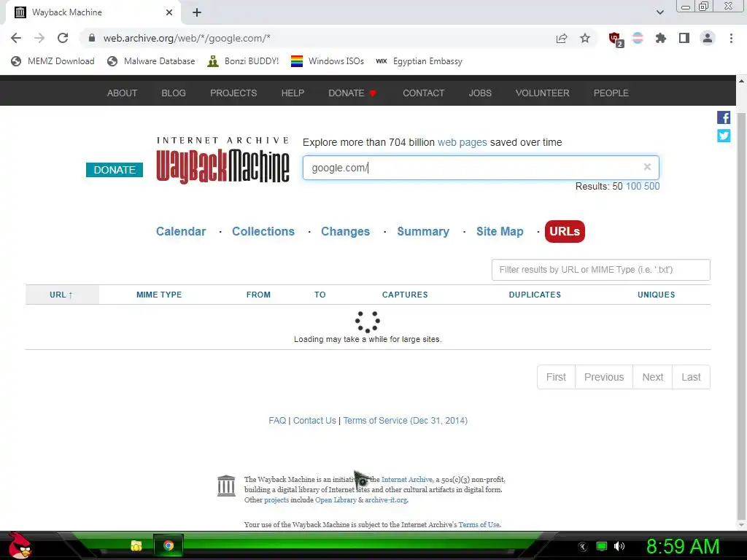747x560 pixels.
Task: Open the Malware Database bookmark
Action: click(x=151, y=61)
